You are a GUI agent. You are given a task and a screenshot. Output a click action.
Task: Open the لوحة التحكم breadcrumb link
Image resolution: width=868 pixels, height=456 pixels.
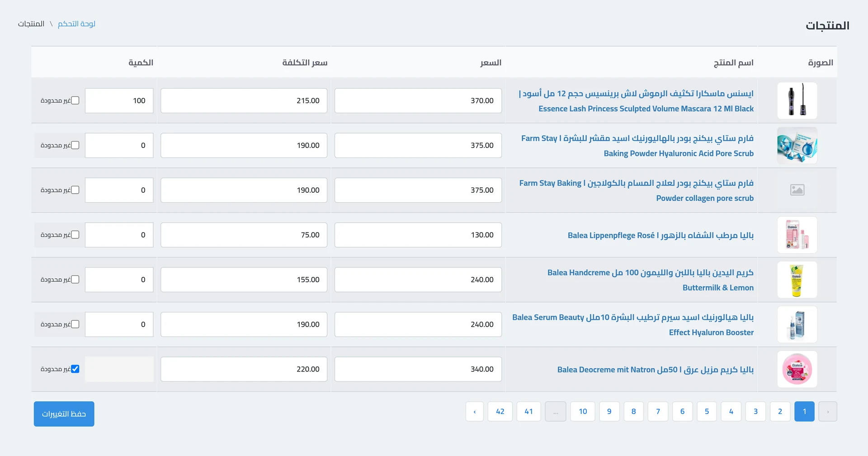(76, 24)
